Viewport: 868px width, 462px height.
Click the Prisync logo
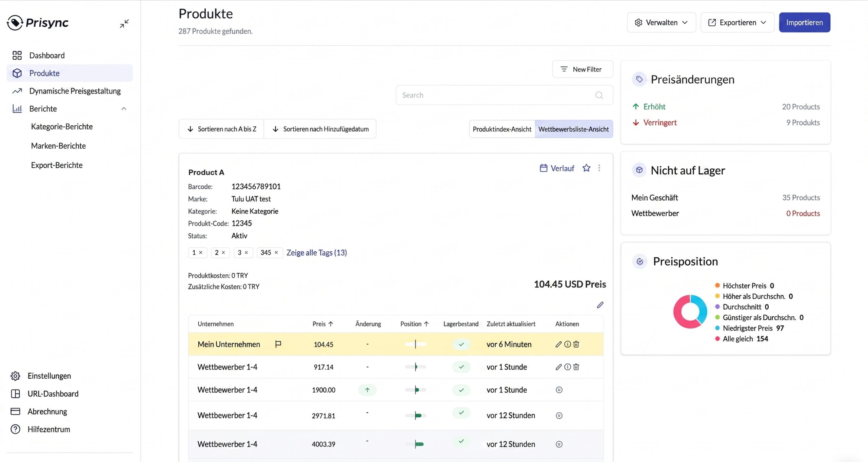pyautogui.click(x=38, y=23)
